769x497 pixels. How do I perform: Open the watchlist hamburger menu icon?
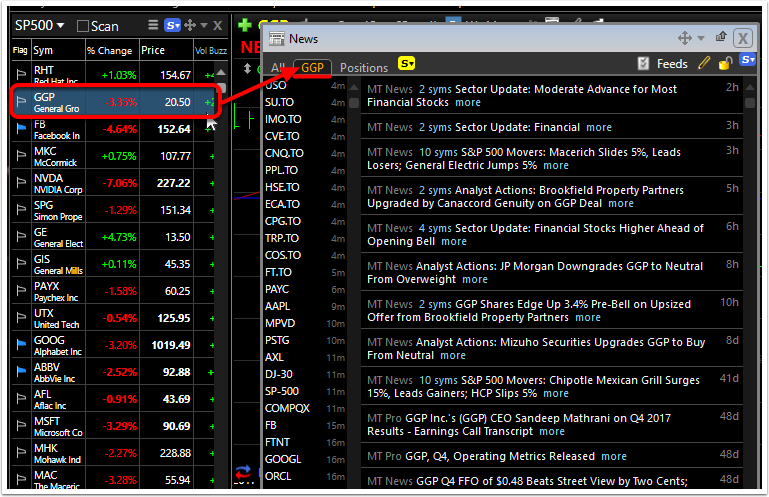pyautogui.click(x=154, y=25)
